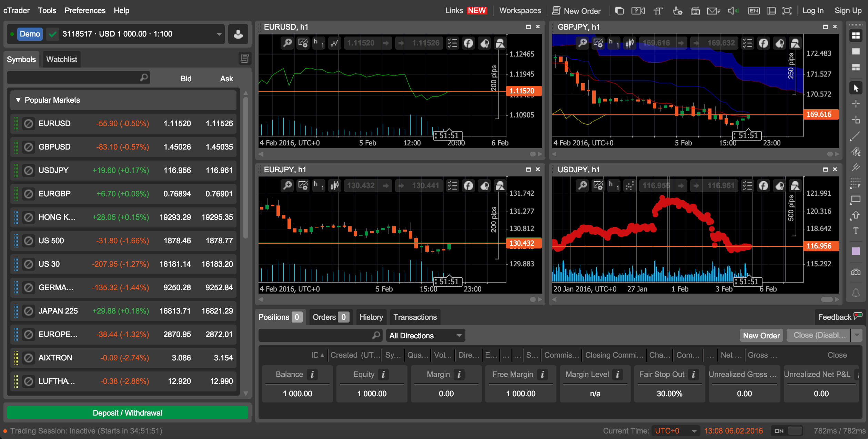Switch to the Transactions tab
Viewport: 868px width, 439px height.
[415, 317]
